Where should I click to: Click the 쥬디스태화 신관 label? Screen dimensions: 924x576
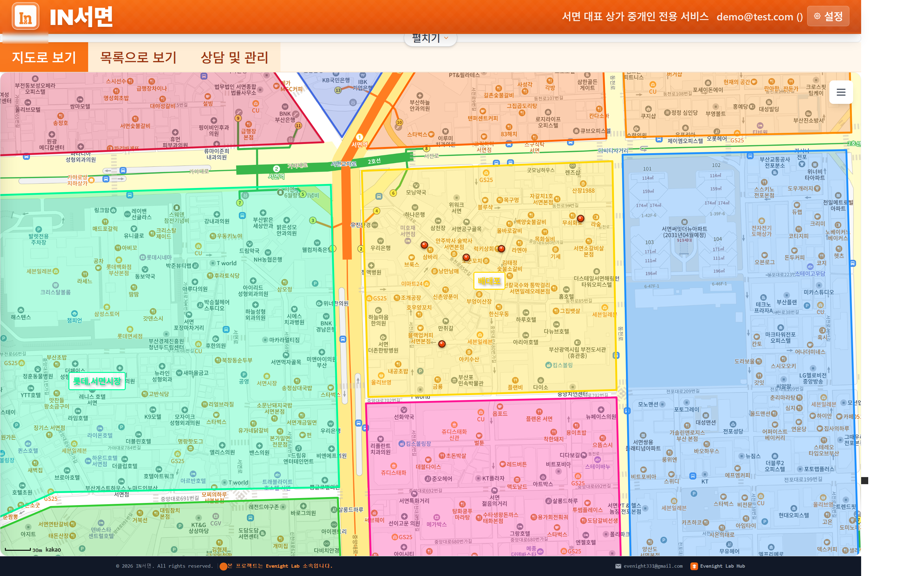[454, 435]
